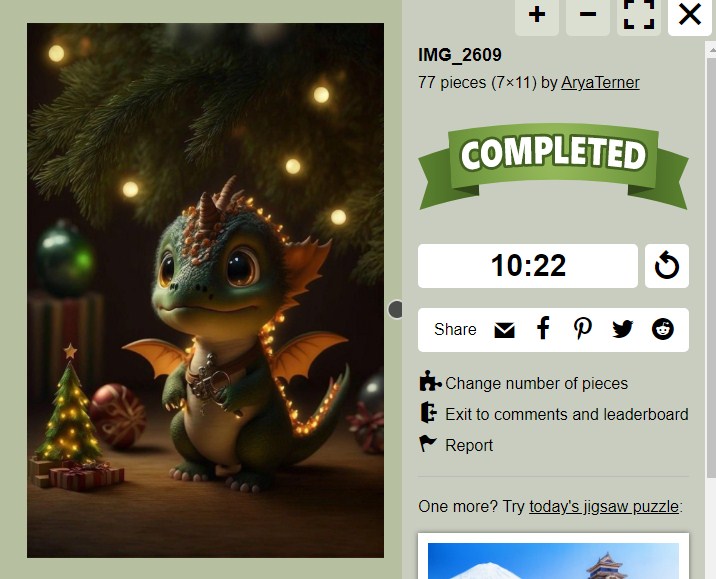Viewport: 716px width, 579px height.
Task: Click the gray panel divider handle
Action: [x=395, y=310]
